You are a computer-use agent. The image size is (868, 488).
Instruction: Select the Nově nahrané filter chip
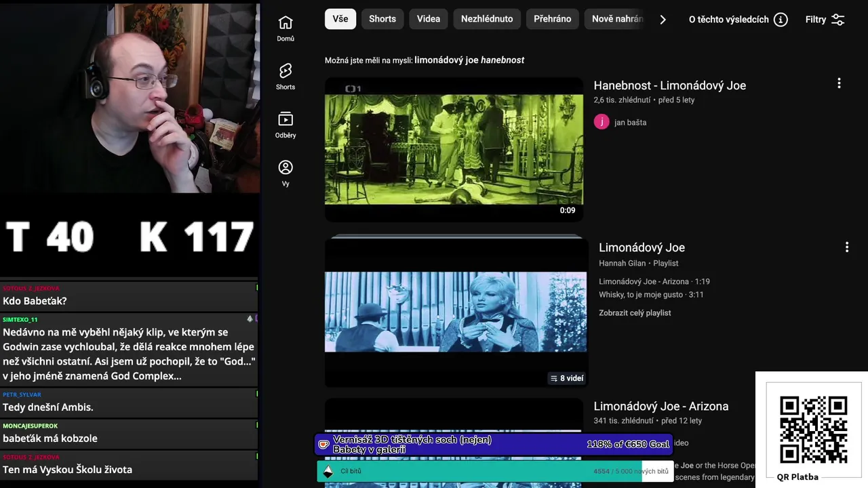tap(615, 19)
